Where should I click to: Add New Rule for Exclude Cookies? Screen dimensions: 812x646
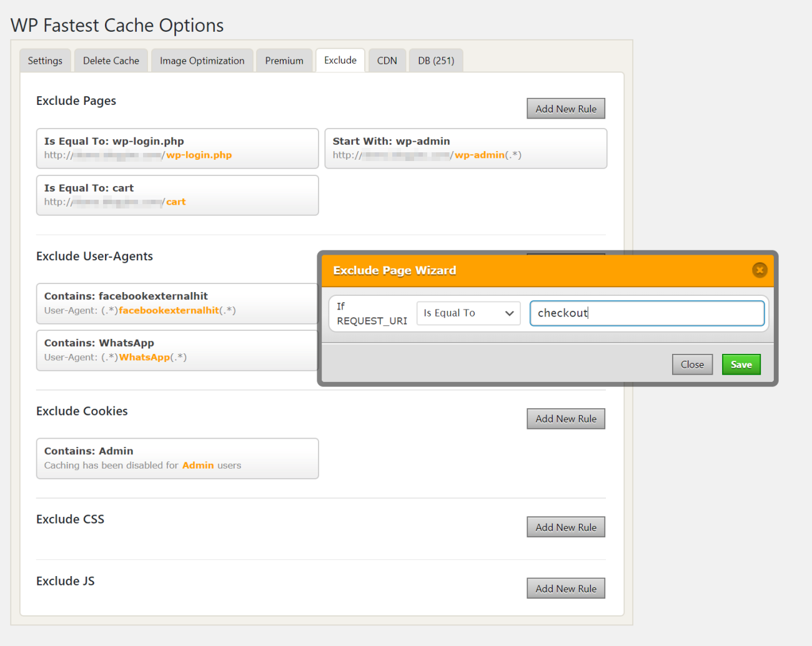[565, 419]
